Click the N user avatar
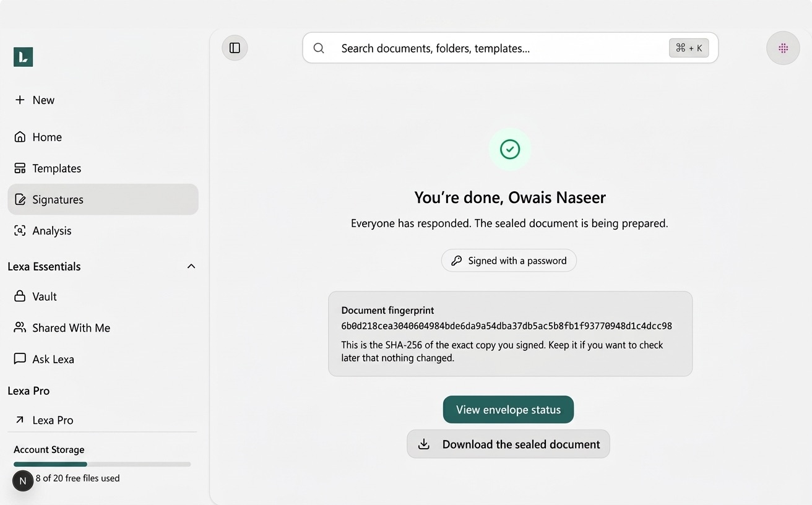The image size is (812, 505). [23, 481]
